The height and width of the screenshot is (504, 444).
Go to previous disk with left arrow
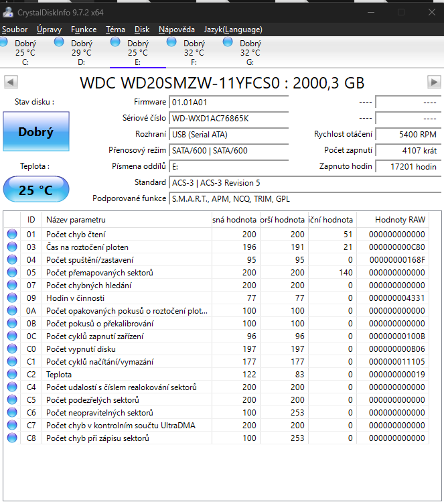tap(11, 82)
